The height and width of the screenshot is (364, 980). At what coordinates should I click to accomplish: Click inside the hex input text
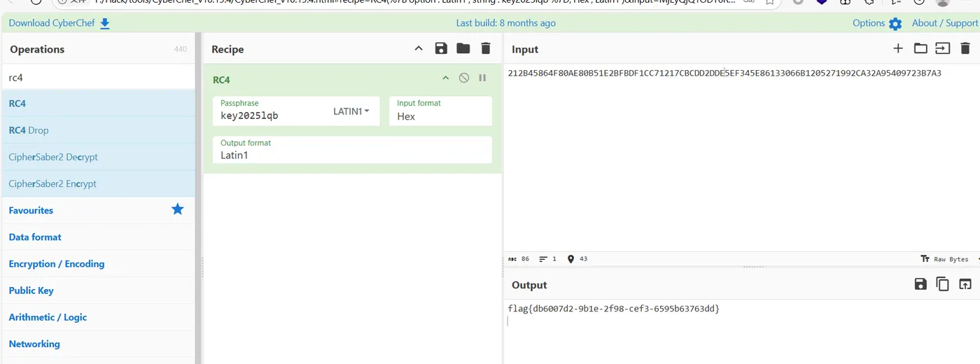coord(724,73)
